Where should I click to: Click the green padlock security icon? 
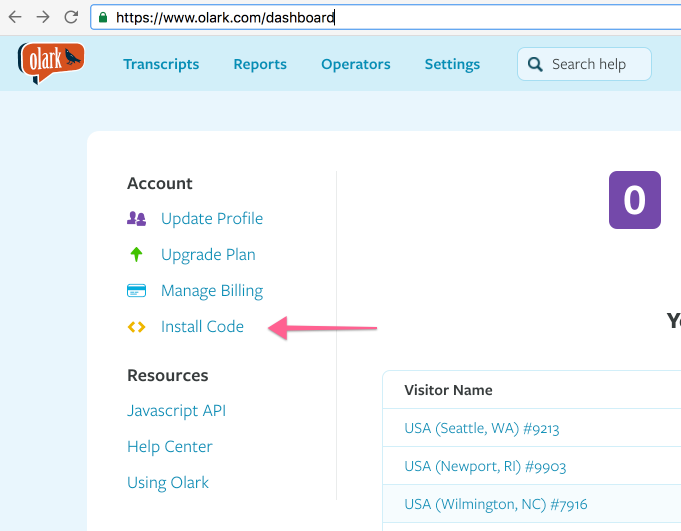pos(103,17)
